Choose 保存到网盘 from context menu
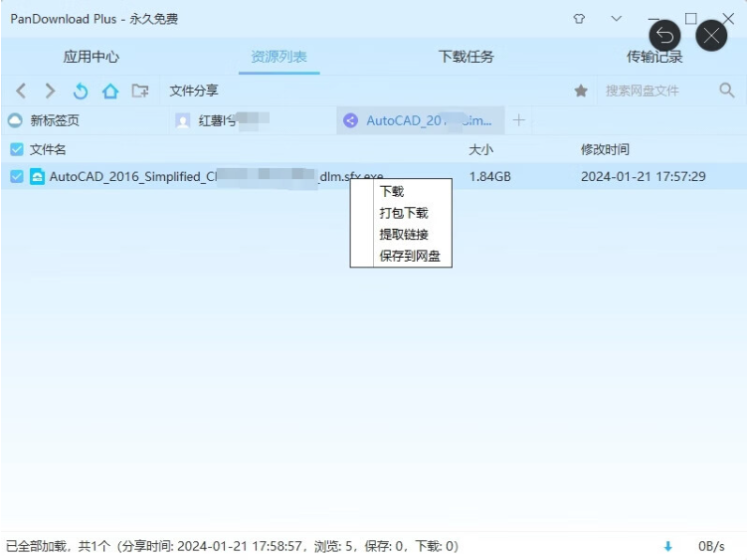This screenshot has width=747, height=560. (410, 256)
